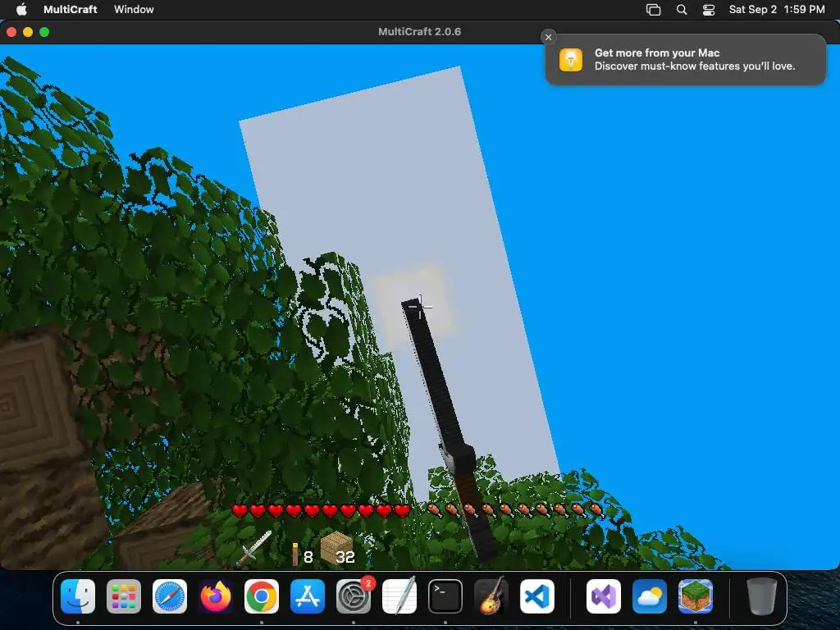Click the yellow lightbulb Tips icon

click(571, 59)
